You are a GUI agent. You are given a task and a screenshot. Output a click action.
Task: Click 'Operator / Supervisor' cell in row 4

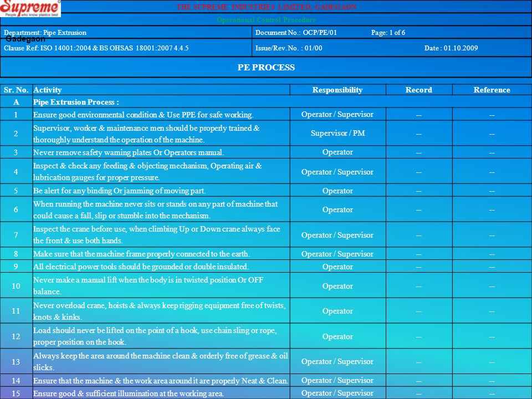click(337, 171)
